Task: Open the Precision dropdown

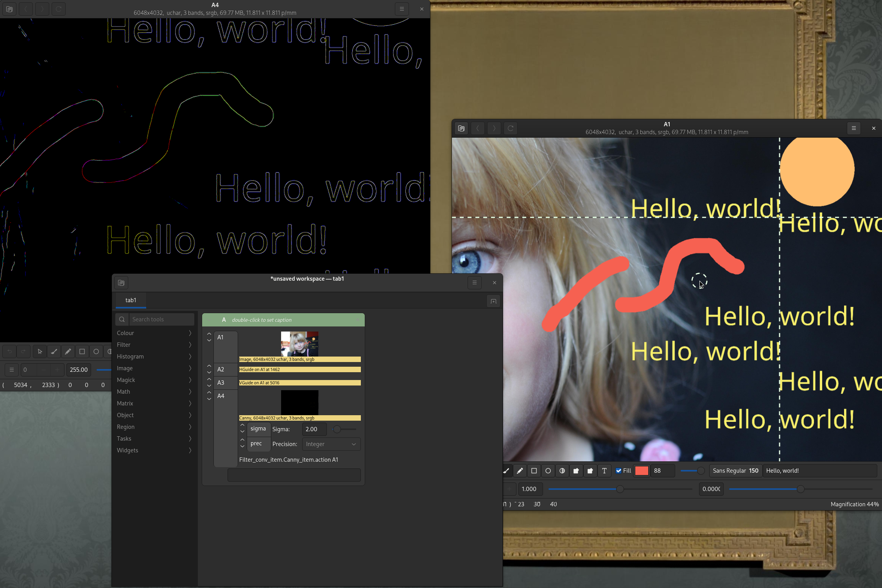Action: click(331, 444)
